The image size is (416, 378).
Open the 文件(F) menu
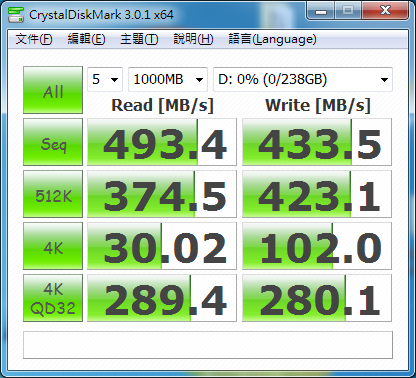point(34,39)
